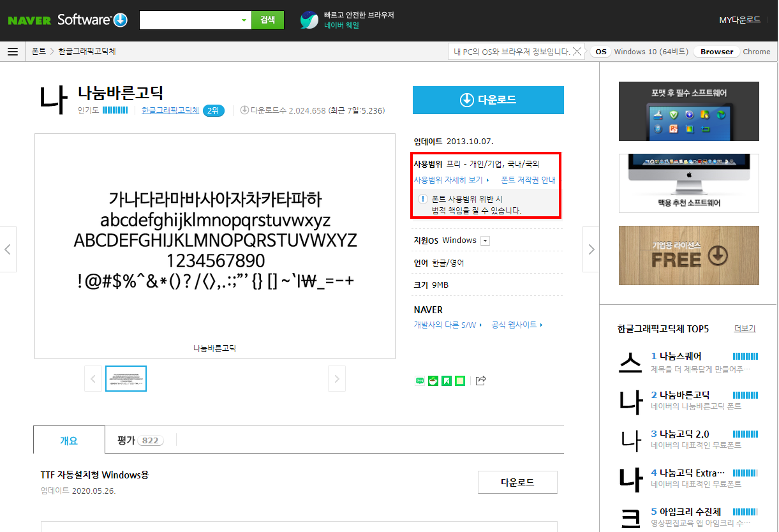Select the font preview thumbnail
This screenshot has width=779, height=532.
coord(126,378)
